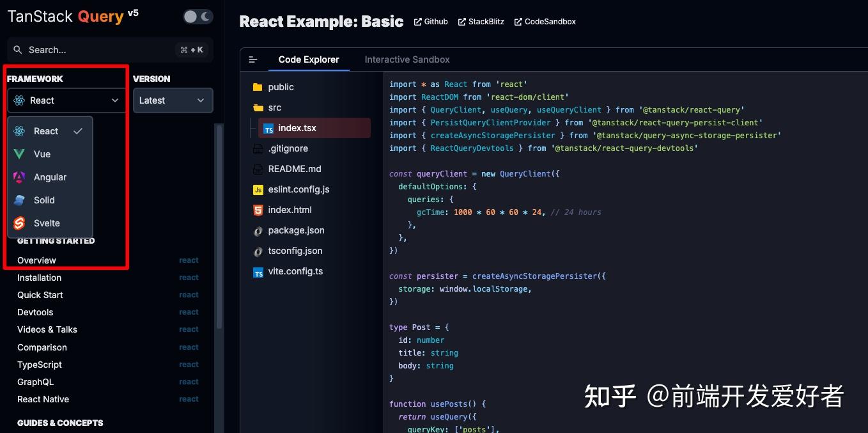Open the Devtools docs link
The height and width of the screenshot is (433, 868).
[35, 312]
